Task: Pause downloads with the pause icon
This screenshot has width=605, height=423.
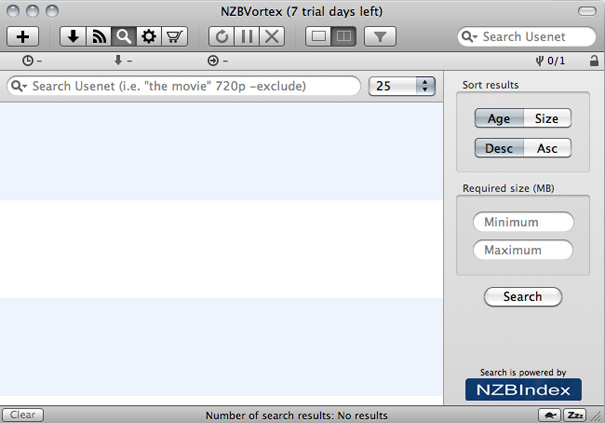Action: [247, 37]
